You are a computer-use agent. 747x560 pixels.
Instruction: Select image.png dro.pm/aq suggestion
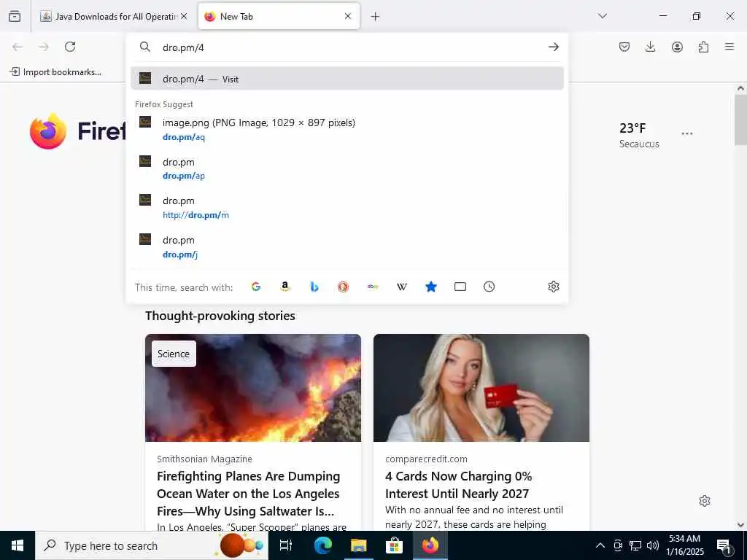(347, 130)
